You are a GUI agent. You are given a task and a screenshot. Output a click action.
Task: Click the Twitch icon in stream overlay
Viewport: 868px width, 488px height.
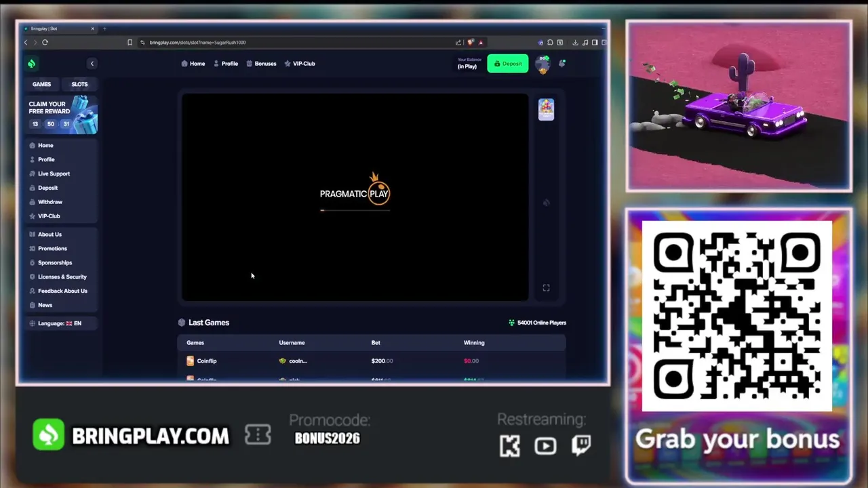[x=581, y=445]
